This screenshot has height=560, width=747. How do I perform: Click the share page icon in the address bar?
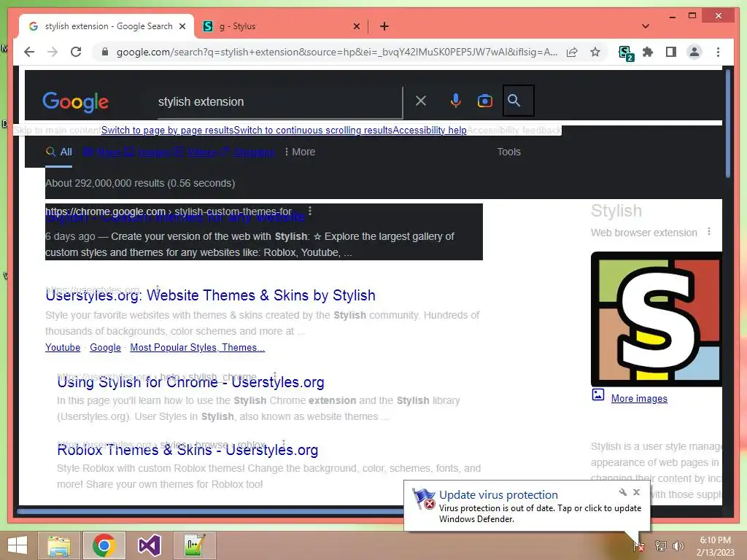click(x=572, y=52)
